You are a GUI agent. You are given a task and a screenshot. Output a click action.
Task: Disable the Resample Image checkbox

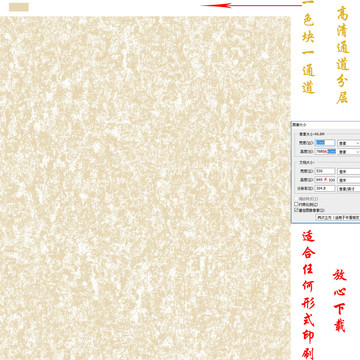point(296,210)
